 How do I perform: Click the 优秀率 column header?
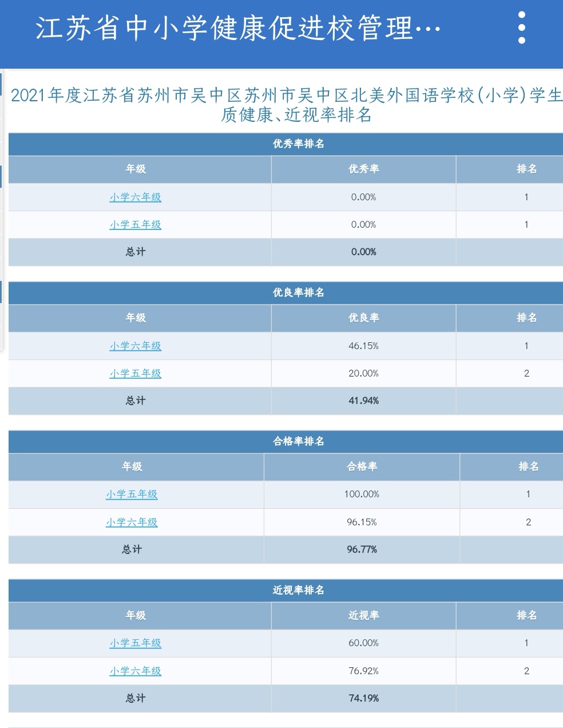click(x=363, y=169)
